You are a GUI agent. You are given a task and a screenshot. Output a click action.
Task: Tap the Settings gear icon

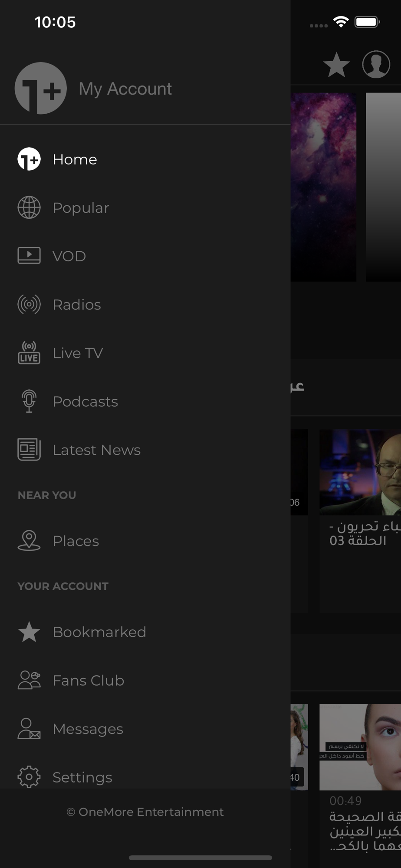(x=29, y=777)
